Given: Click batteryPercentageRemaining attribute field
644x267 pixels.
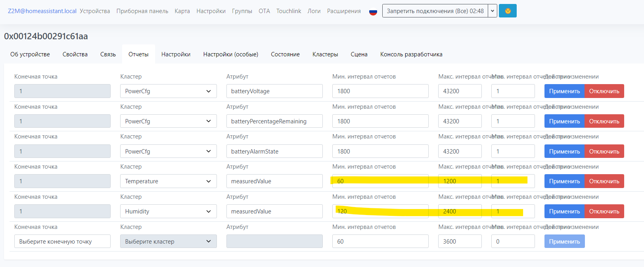Looking at the screenshot, I should pos(274,121).
